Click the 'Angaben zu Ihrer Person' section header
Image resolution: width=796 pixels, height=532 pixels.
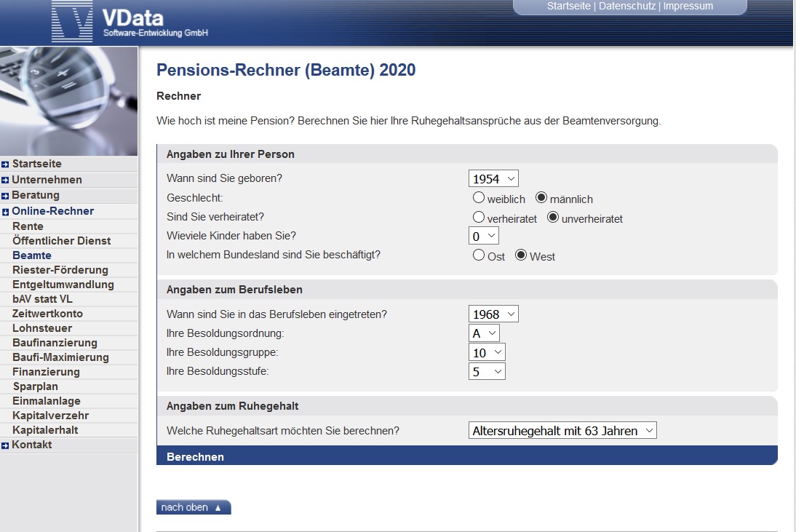[x=231, y=154]
